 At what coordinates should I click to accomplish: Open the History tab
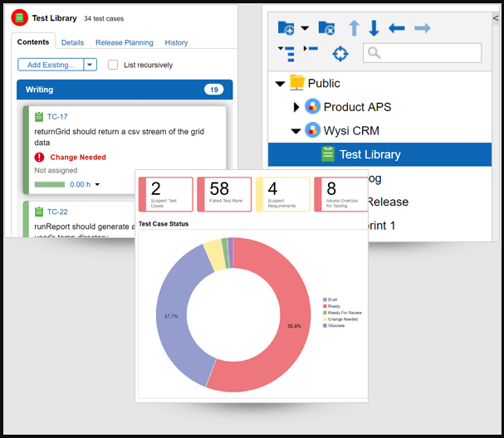pos(176,42)
